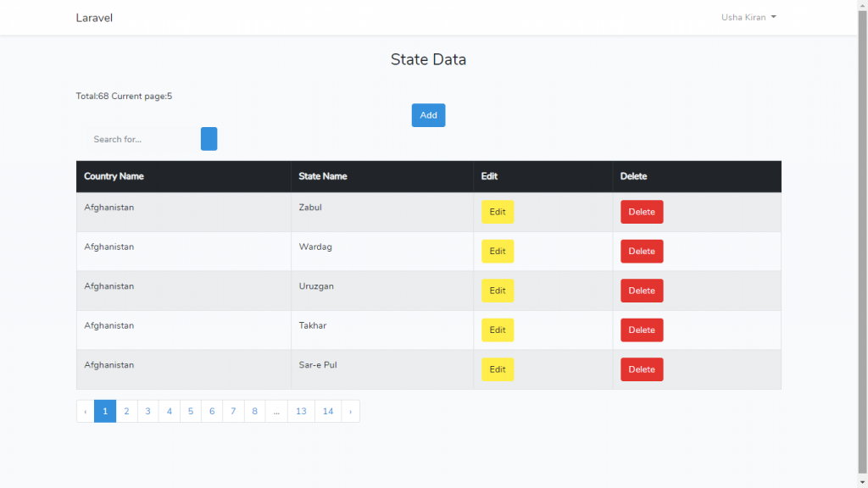Edit the Zabul state row
Screen dimensions: 868x488
498,212
